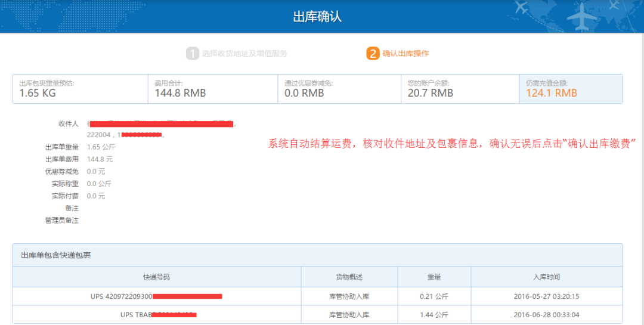Click the 'UPS 420972209300' tracking number cell
The width and height of the screenshot is (644, 325).
pos(156,296)
